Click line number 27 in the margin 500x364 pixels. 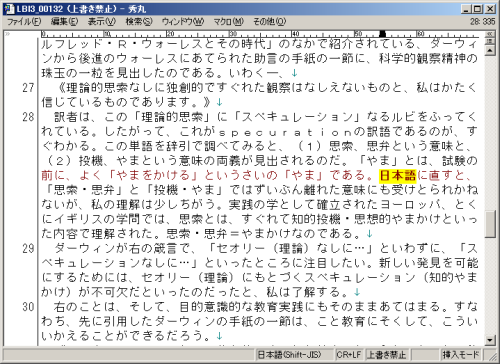click(x=28, y=88)
